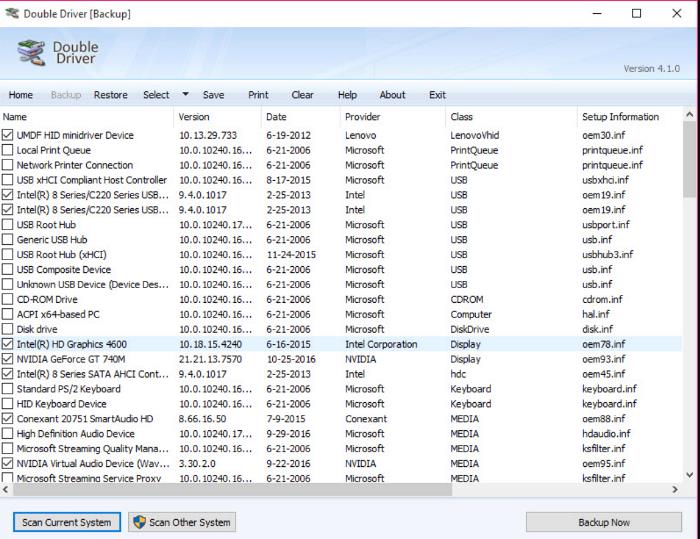This screenshot has height=539, width=700.
Task: Select the ACPI x64-based PC row name
Action: pos(58,314)
